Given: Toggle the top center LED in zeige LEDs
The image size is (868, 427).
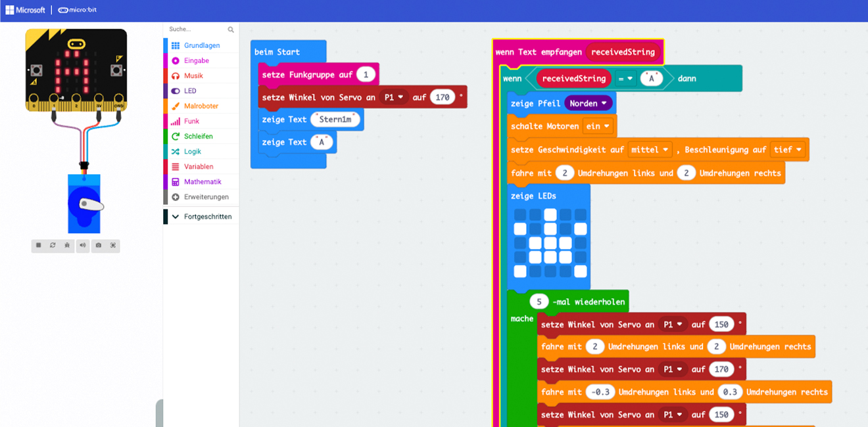Looking at the screenshot, I should (550, 215).
